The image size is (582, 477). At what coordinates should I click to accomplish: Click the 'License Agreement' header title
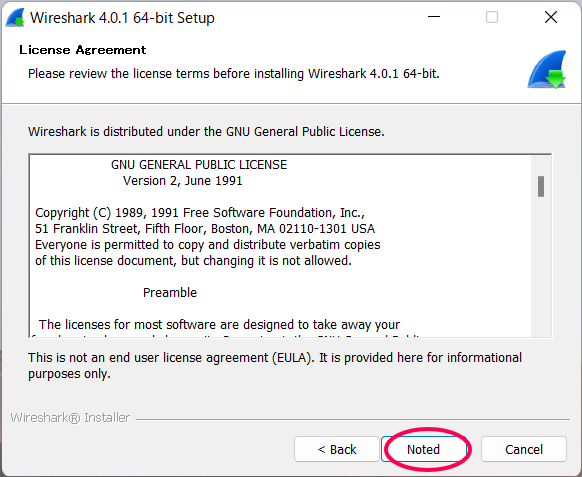click(83, 50)
